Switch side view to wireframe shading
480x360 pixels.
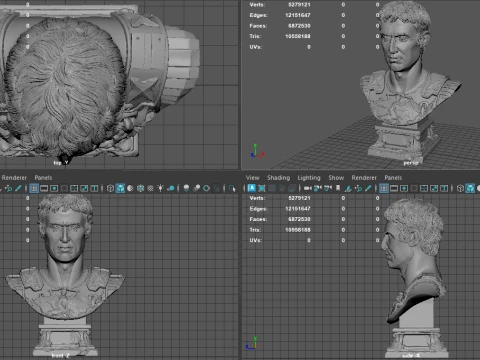460,189
